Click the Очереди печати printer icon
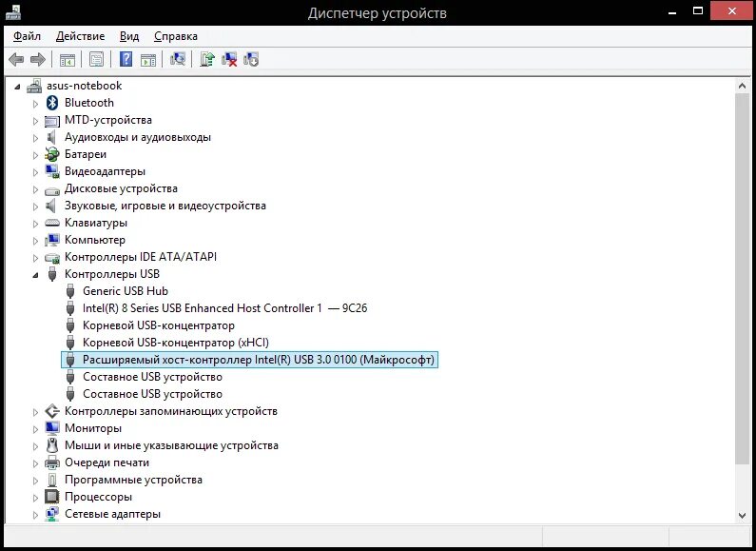This screenshot has height=551, width=756. [x=52, y=462]
